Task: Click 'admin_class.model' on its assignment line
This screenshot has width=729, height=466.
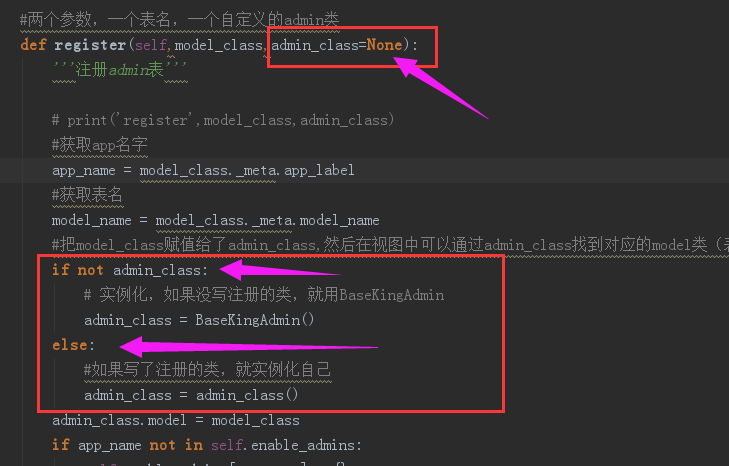Action: (x=119, y=420)
